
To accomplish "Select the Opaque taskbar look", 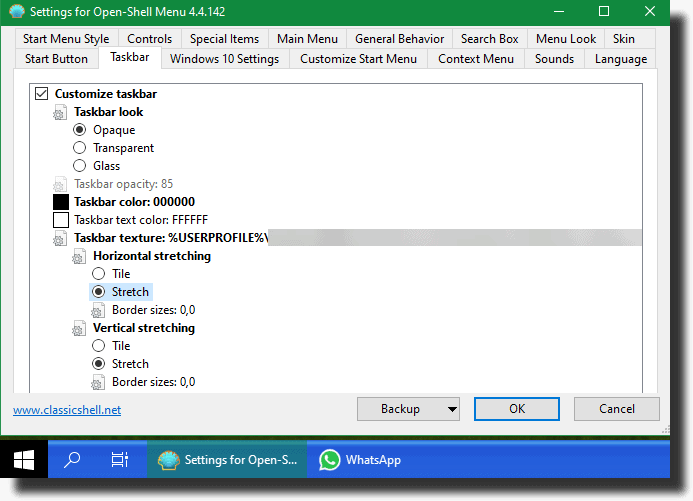I will click(80, 130).
